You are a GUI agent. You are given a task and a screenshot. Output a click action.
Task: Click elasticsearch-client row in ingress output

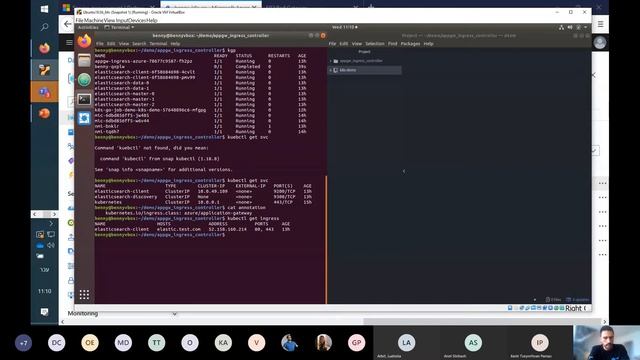(192, 229)
